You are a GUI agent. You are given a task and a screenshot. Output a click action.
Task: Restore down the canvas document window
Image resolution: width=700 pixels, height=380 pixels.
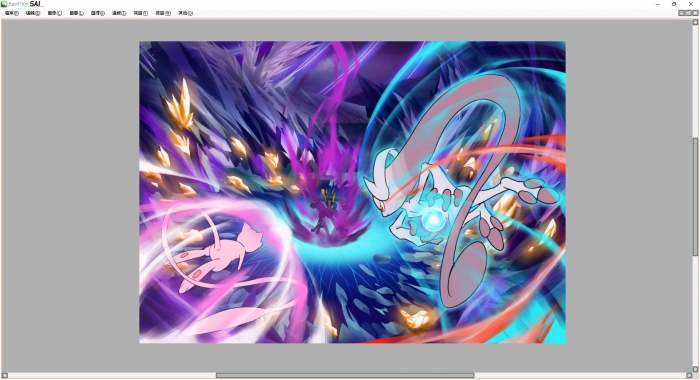[x=688, y=13]
